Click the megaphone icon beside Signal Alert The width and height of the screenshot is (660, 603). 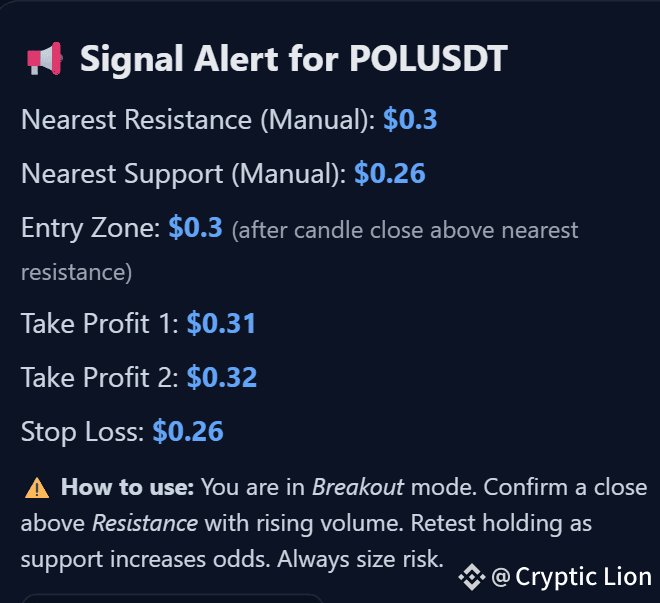tap(45, 58)
